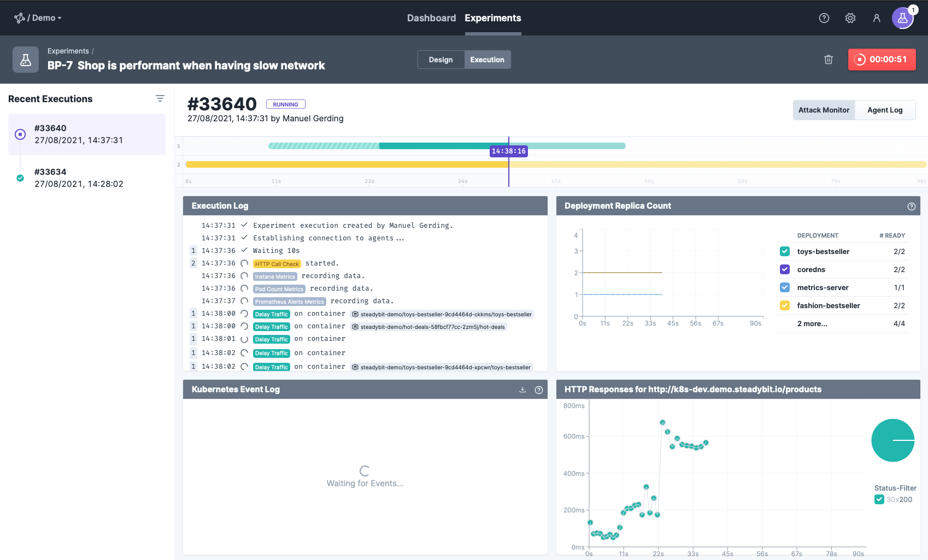
Task: Click the teal attack bar in timeline lane 1
Action: pyautogui.click(x=447, y=146)
